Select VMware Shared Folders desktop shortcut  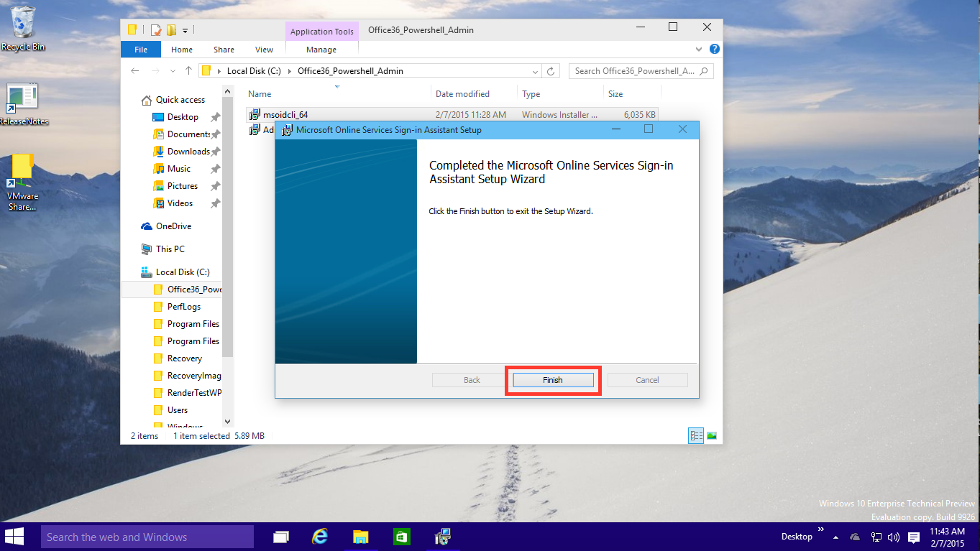(x=23, y=182)
